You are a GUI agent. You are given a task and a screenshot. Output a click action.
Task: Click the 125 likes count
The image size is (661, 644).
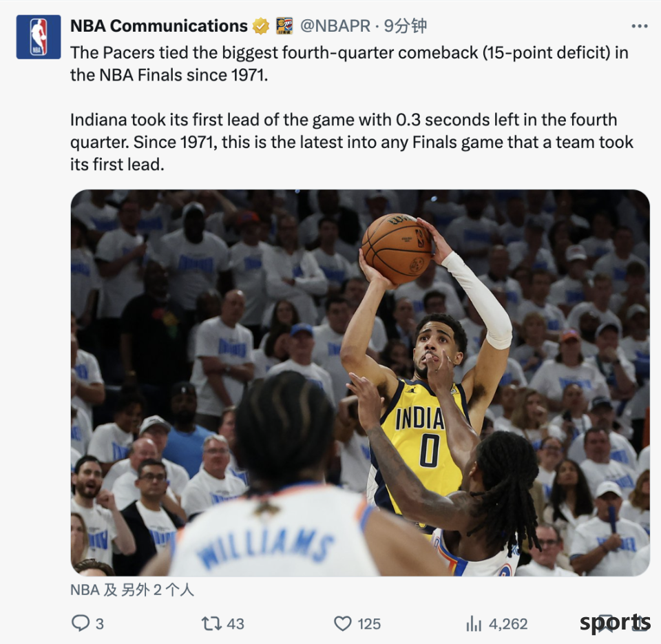click(x=369, y=624)
